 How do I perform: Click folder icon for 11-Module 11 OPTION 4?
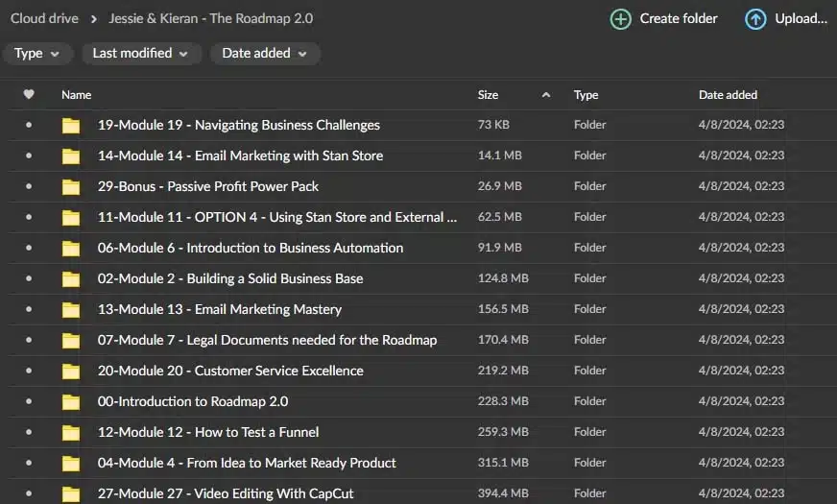pyautogui.click(x=70, y=217)
